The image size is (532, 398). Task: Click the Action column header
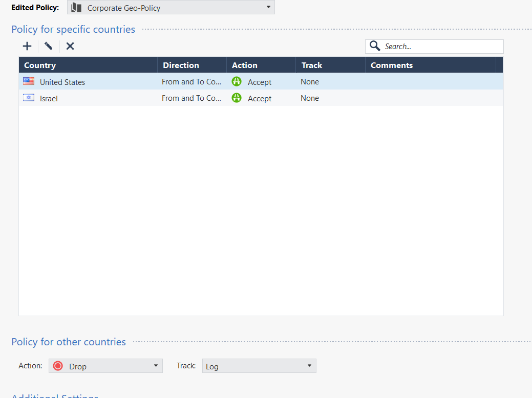(x=261, y=65)
